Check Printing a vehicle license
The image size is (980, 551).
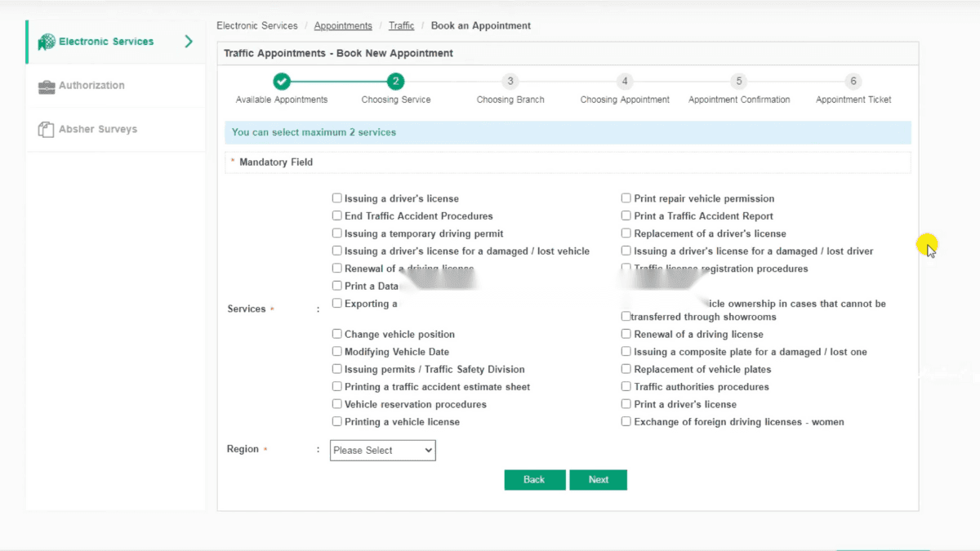[x=337, y=422]
